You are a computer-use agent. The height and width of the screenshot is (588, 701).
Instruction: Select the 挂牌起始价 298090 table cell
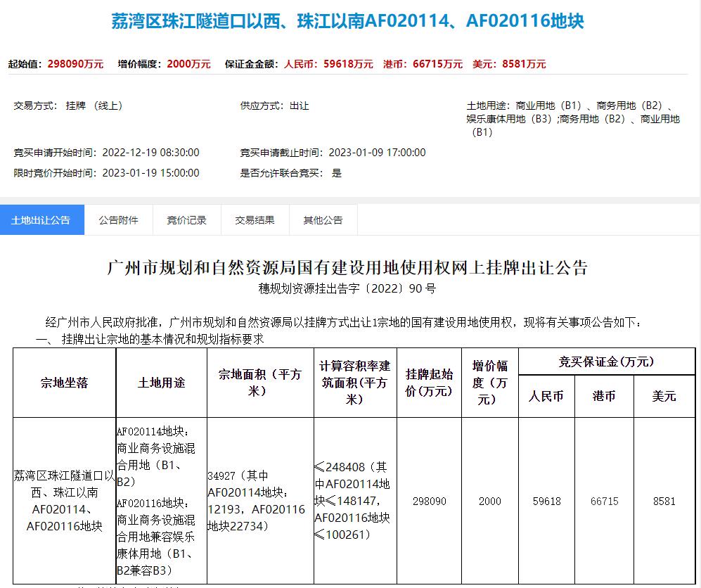[x=429, y=501]
